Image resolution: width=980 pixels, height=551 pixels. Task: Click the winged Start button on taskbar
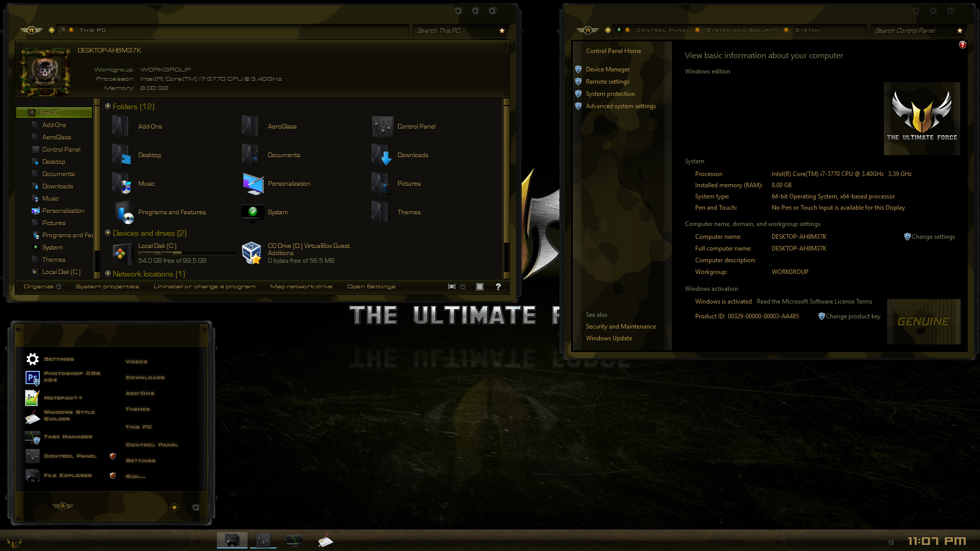point(14,543)
